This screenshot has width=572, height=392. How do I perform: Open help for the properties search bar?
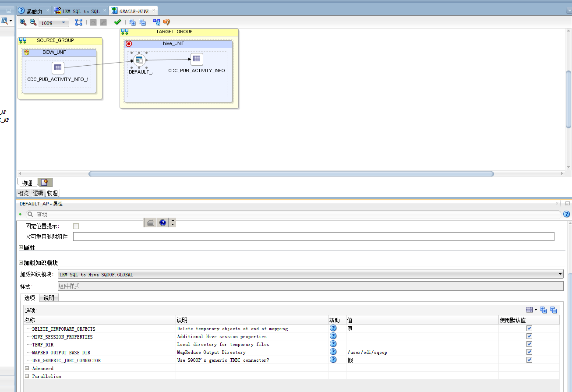566,214
